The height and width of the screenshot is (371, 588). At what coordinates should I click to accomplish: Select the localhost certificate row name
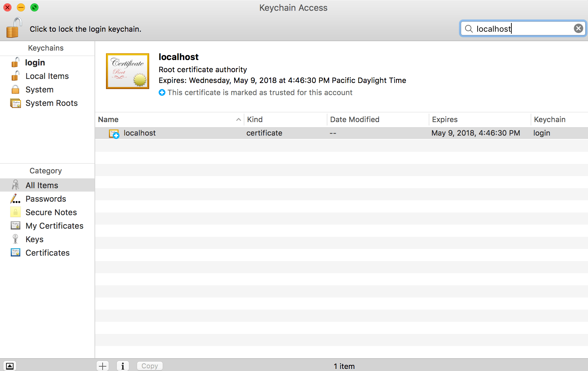pos(140,133)
